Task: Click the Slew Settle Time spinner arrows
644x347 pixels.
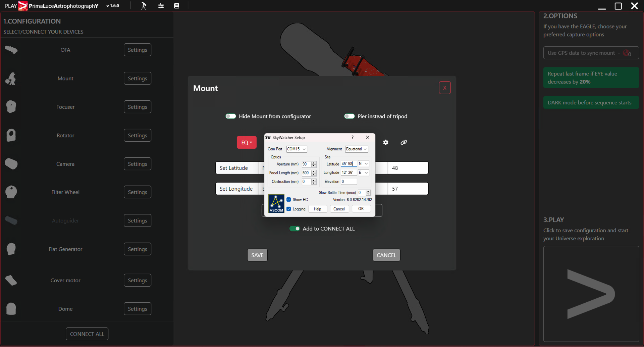Action: pyautogui.click(x=368, y=193)
